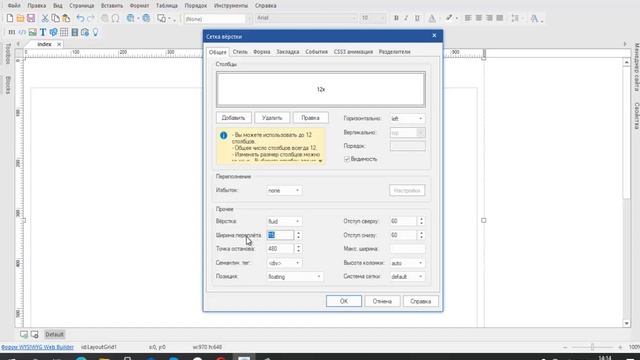This screenshot has height=360, width=640.
Task: Click the Paste clipboard icon
Action: (66, 18)
